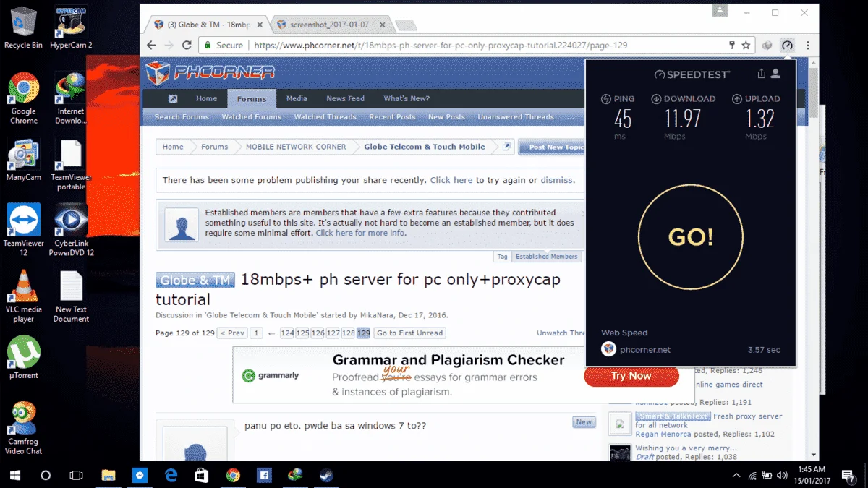Screen dimensions: 868x488
Task: Click breadcrumb jump icon beside Globe Telecom
Action: 506,147
